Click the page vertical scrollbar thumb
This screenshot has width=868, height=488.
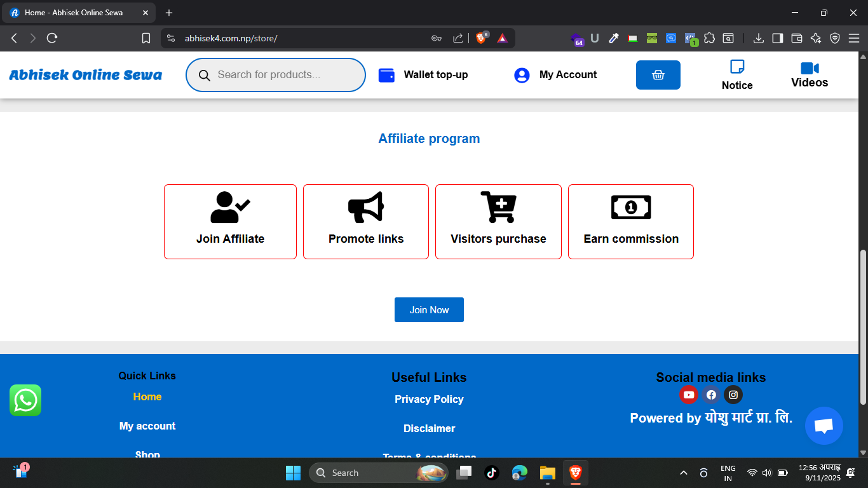point(862,327)
